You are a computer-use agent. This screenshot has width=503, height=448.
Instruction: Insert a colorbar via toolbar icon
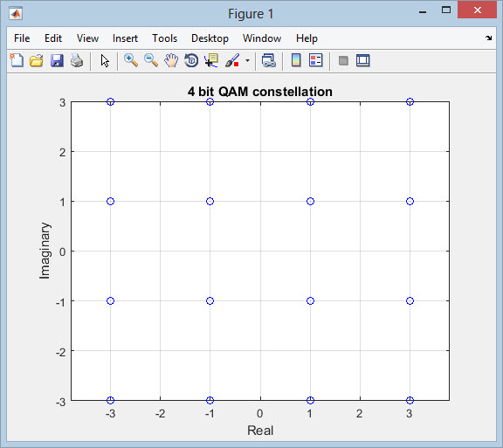click(x=296, y=60)
